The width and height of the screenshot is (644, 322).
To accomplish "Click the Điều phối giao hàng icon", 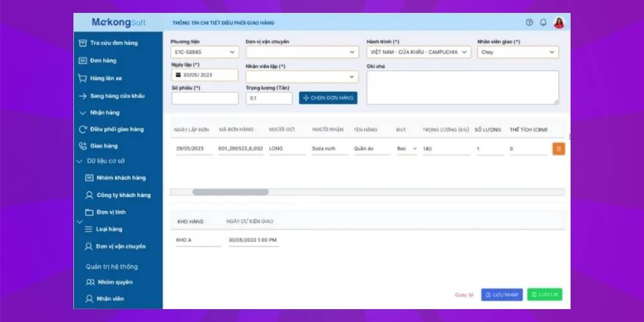I will coord(82,129).
